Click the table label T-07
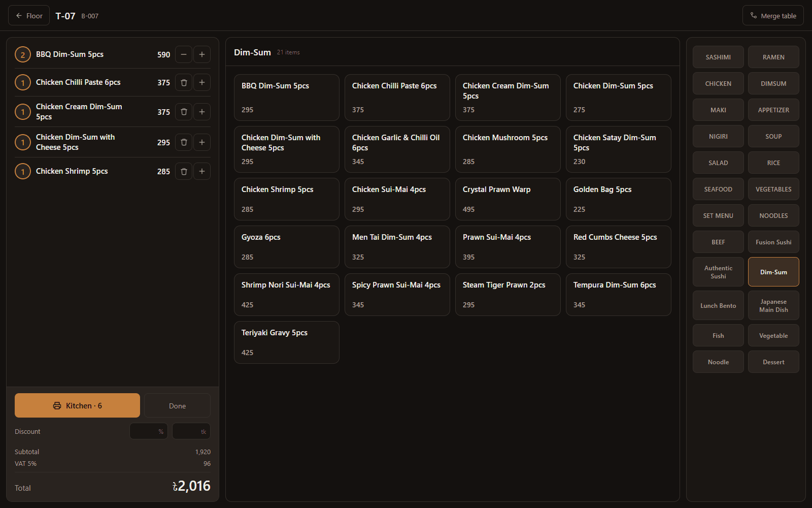 coord(65,16)
